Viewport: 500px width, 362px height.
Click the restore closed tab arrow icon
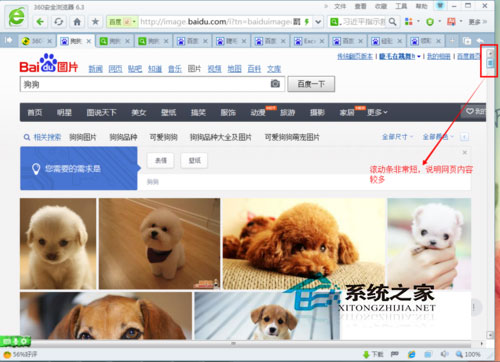pos(480,41)
